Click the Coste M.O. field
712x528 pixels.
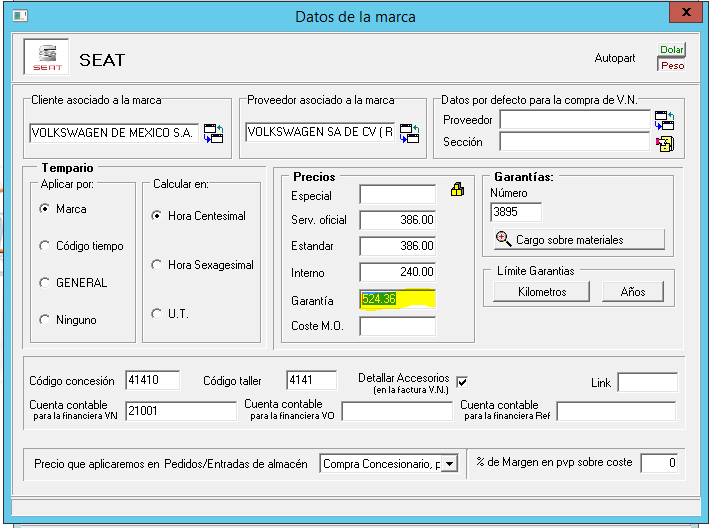pyautogui.click(x=398, y=326)
